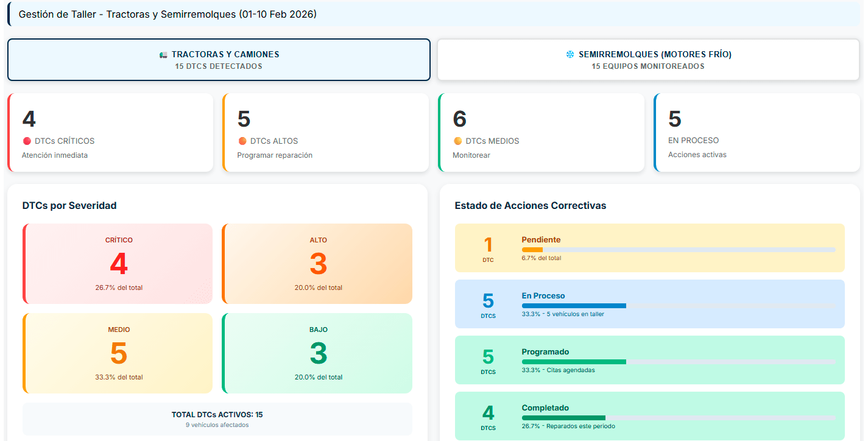868x441 pixels.
Task: Open the CRÍTICO severity tile
Action: 118,263
